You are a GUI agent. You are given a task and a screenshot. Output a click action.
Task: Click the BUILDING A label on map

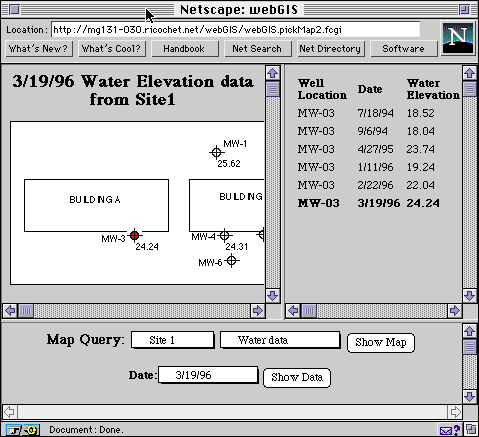click(95, 200)
